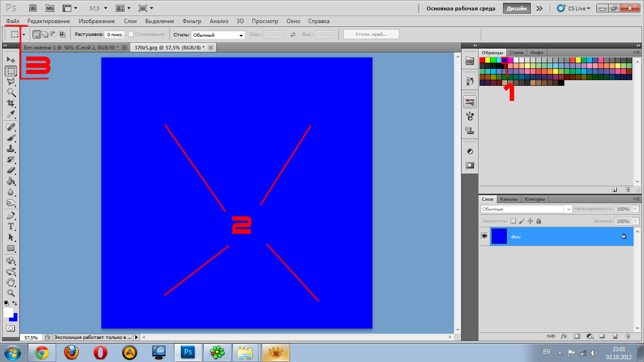Select the Crop tool

tap(11, 103)
